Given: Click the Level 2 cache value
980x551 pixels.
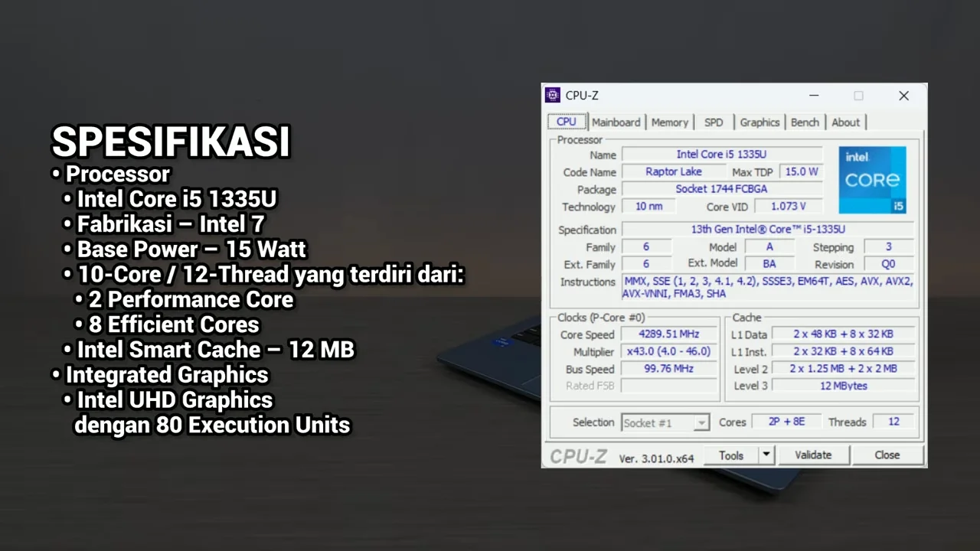Looking at the screenshot, I should (x=843, y=369).
